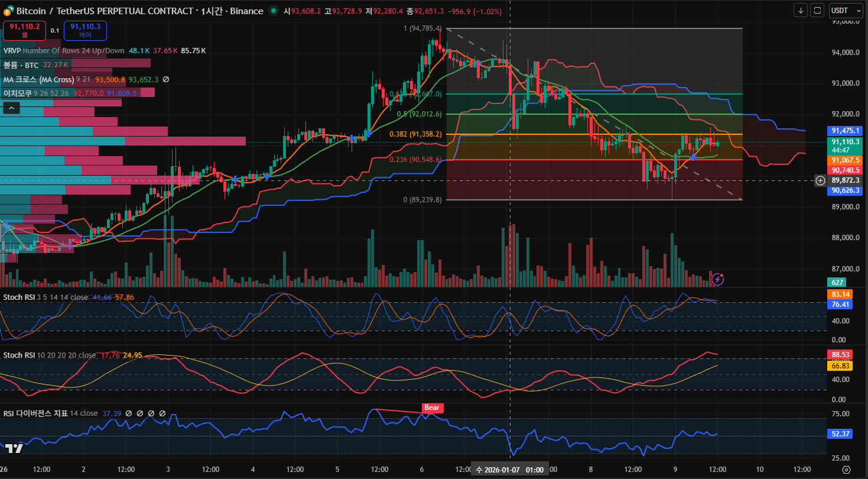Viewport: 868px width, 479px height.
Task: Click the TradingView logo at bottom left
Action: click(x=13, y=449)
